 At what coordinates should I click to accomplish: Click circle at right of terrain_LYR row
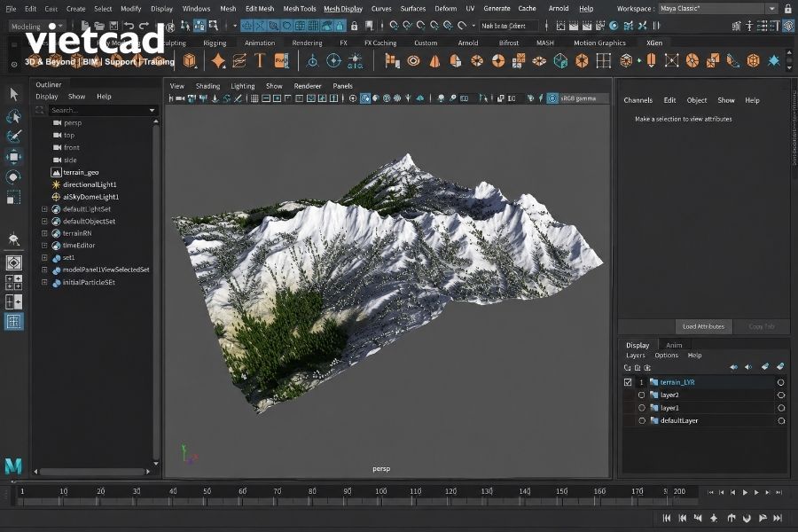[x=781, y=382]
